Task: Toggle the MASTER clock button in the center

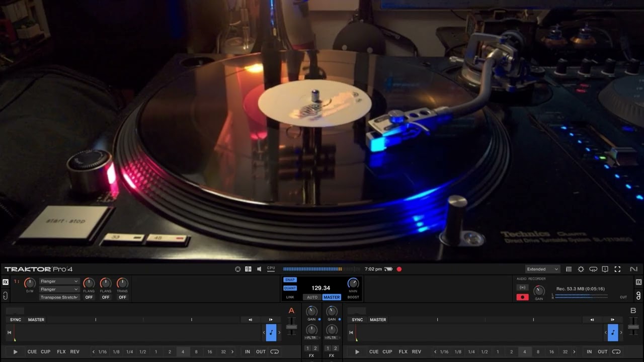Action: (332, 297)
